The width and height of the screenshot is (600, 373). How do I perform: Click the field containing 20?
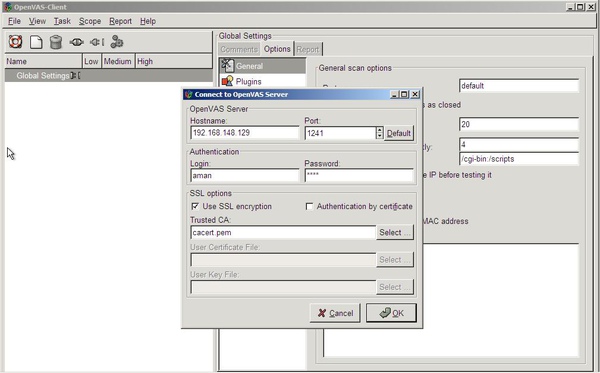[519, 124]
